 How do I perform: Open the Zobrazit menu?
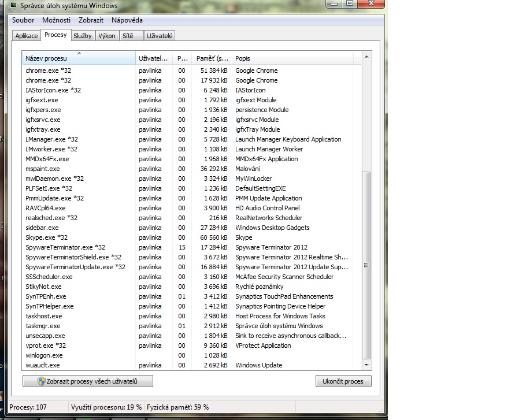tap(91, 20)
